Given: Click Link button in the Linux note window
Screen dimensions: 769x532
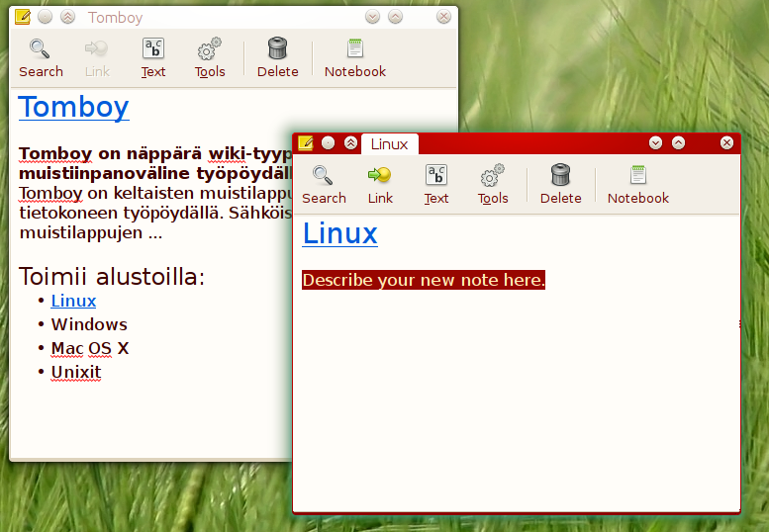Looking at the screenshot, I should (380, 185).
